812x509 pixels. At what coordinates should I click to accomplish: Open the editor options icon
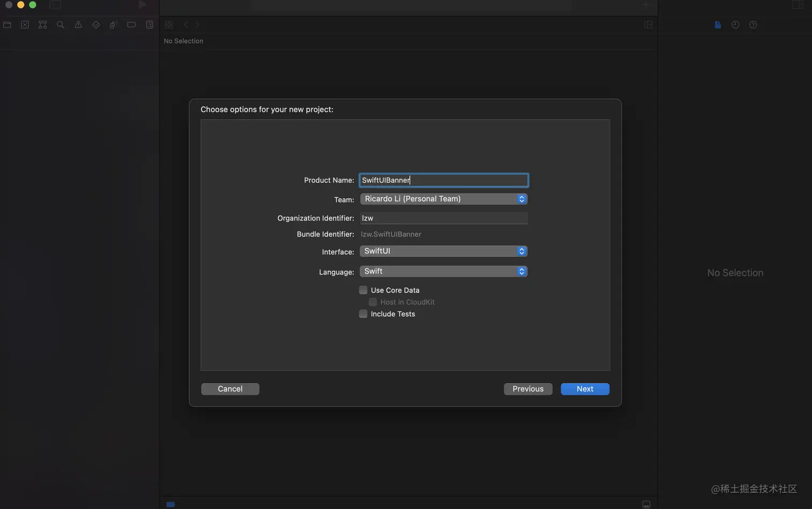point(648,25)
